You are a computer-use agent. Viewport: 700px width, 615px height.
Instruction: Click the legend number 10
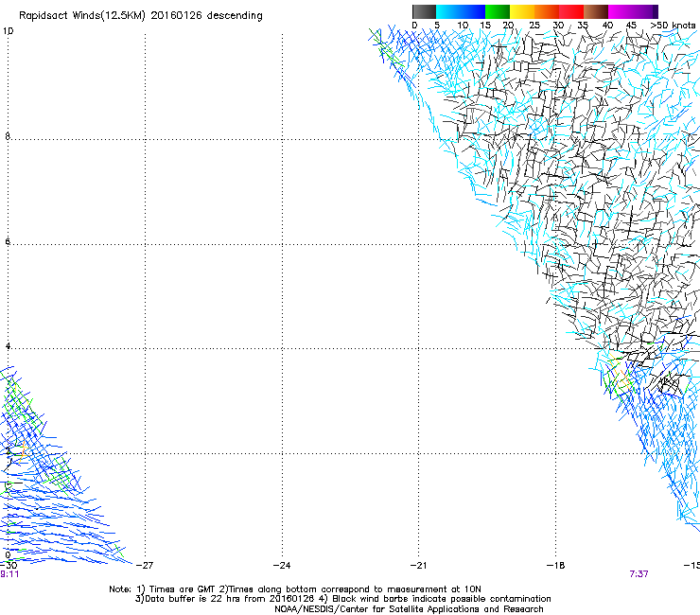point(463,26)
